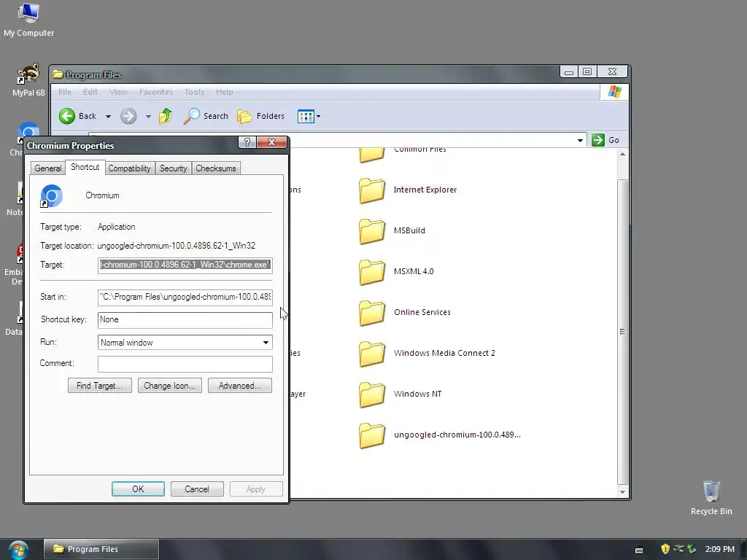This screenshot has width=747, height=560.
Task: Click the Windows Start orb
Action: click(18, 550)
